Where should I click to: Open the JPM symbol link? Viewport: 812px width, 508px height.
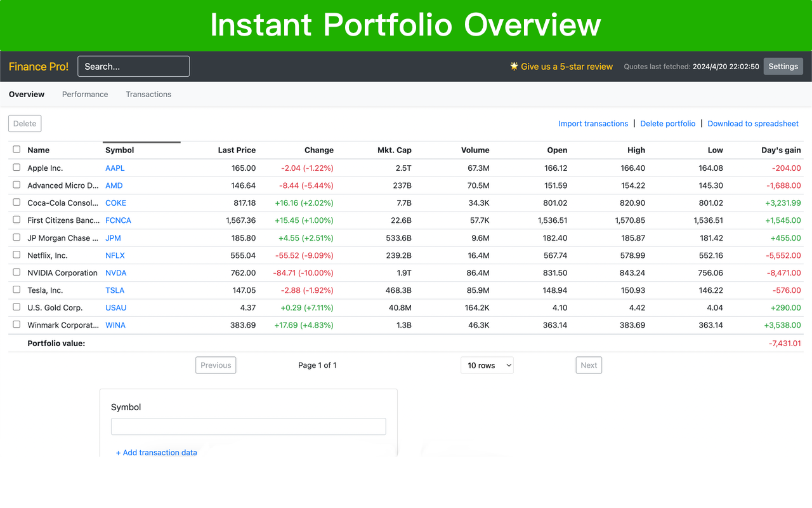click(113, 237)
